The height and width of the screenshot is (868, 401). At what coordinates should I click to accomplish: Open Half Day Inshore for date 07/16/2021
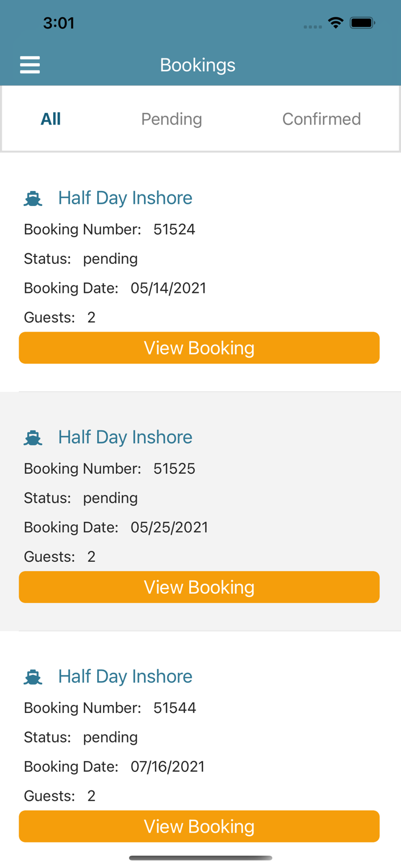[x=126, y=676]
